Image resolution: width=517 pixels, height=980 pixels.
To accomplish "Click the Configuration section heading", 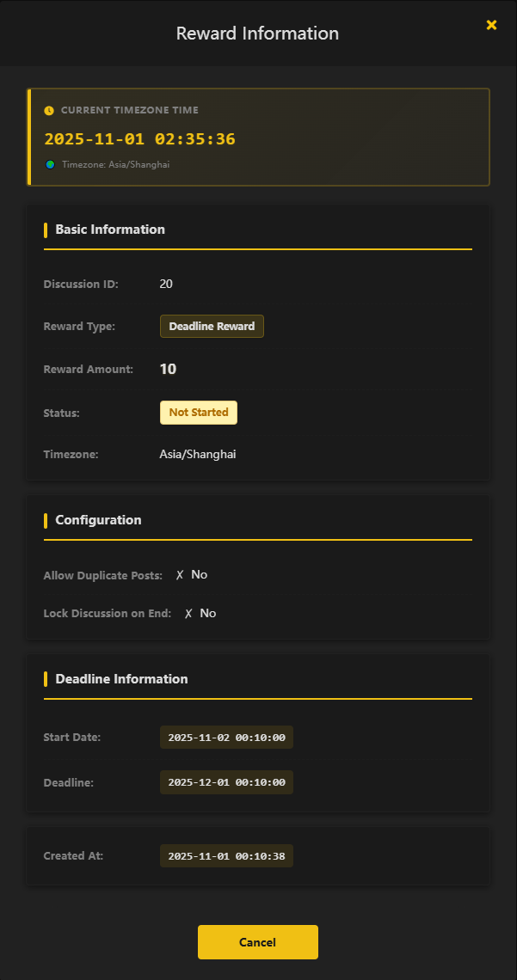I will (x=98, y=520).
